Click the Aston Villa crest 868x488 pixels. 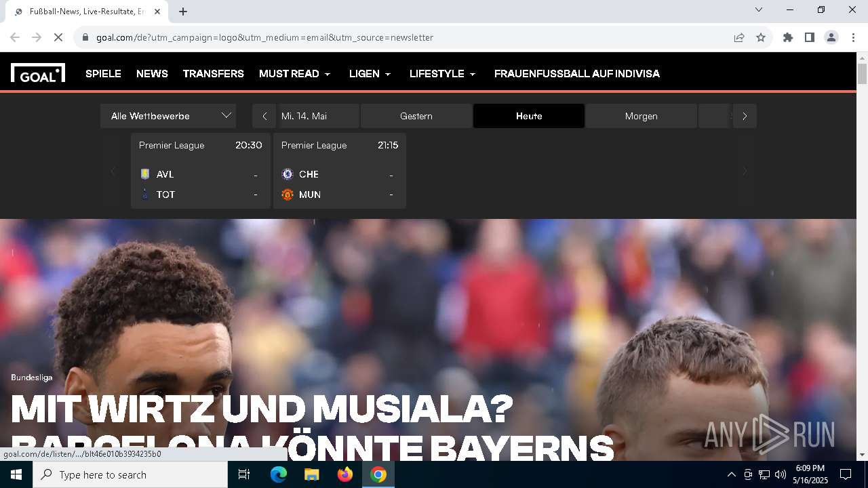(x=144, y=174)
